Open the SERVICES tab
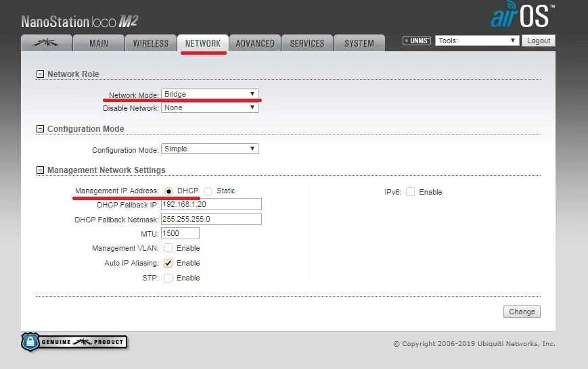 coord(307,43)
